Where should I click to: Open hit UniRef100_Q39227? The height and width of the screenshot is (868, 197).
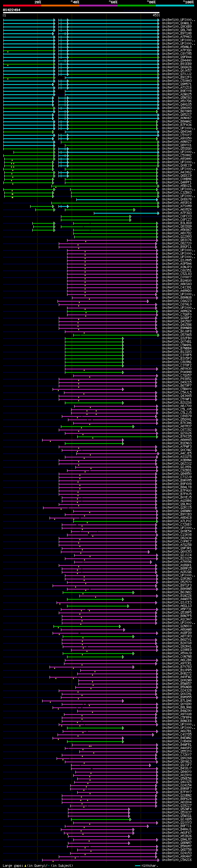click(177, 805)
